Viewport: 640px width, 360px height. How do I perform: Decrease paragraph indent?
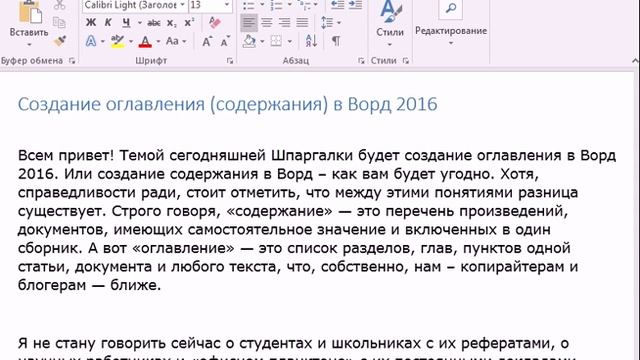pyautogui.click(x=337, y=5)
